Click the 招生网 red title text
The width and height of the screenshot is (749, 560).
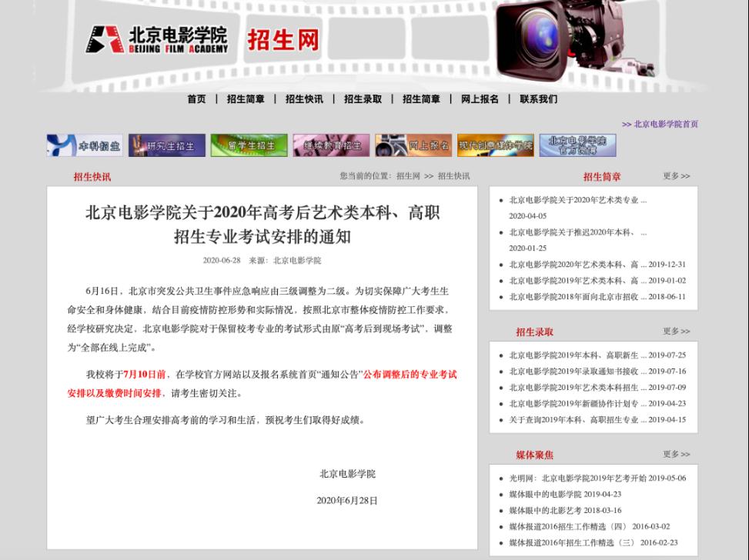point(283,40)
